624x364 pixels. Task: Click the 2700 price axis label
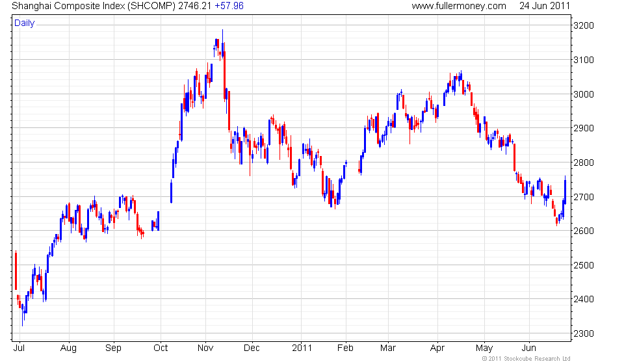[584, 197]
